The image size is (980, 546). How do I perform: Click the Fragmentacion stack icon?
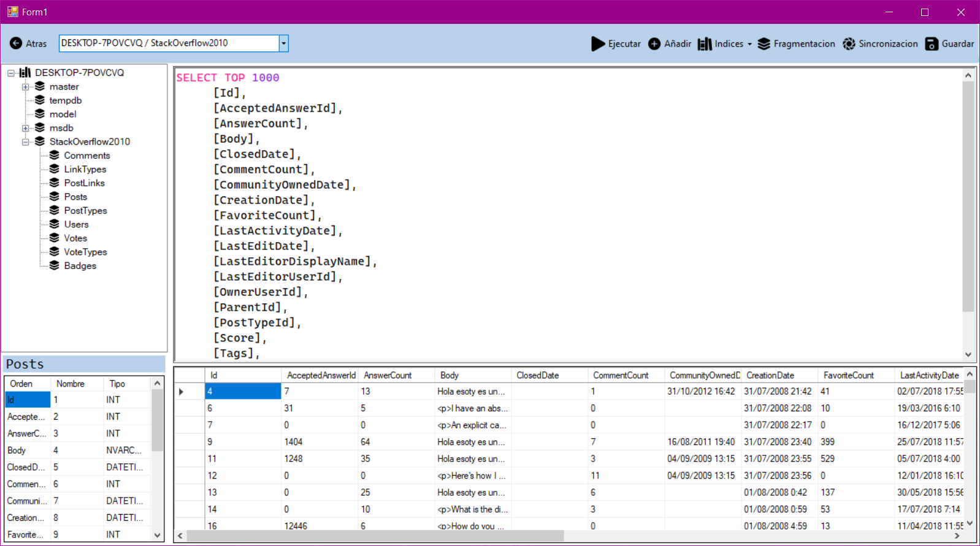click(764, 44)
